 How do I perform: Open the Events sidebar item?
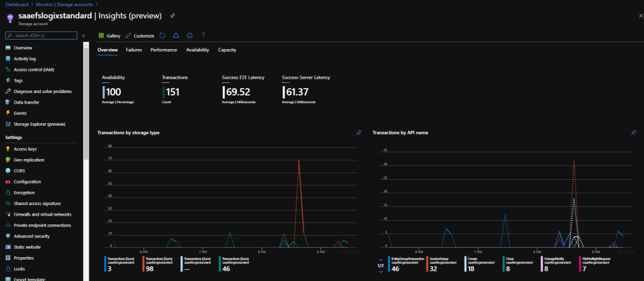click(x=20, y=113)
